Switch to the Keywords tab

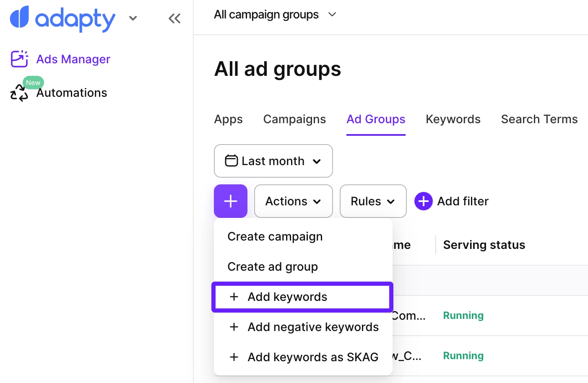point(453,119)
